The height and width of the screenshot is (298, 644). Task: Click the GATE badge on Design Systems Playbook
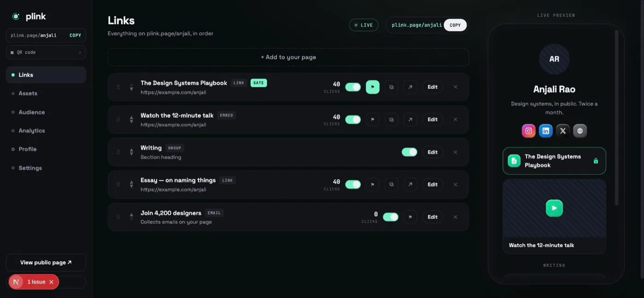tap(259, 83)
